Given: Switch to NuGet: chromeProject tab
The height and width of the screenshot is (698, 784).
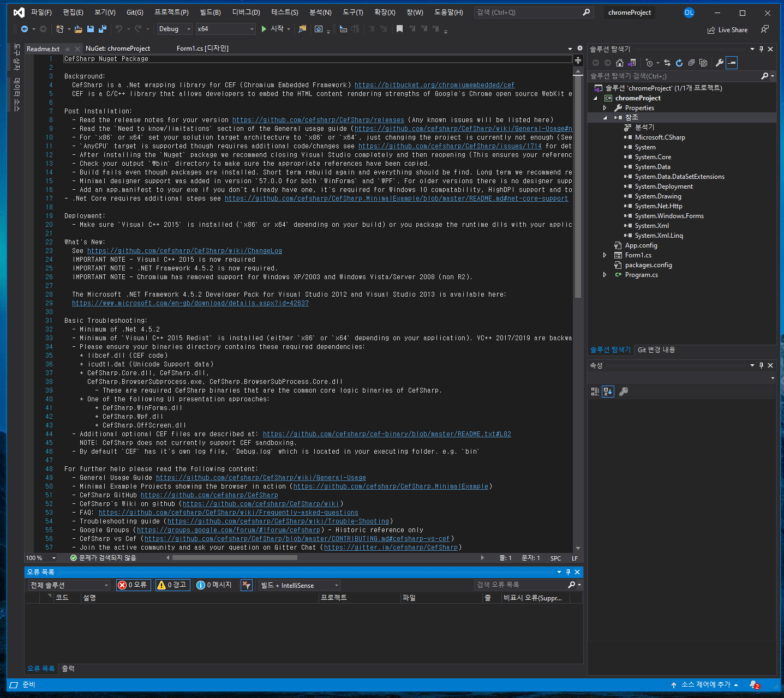Looking at the screenshot, I should (x=118, y=49).
